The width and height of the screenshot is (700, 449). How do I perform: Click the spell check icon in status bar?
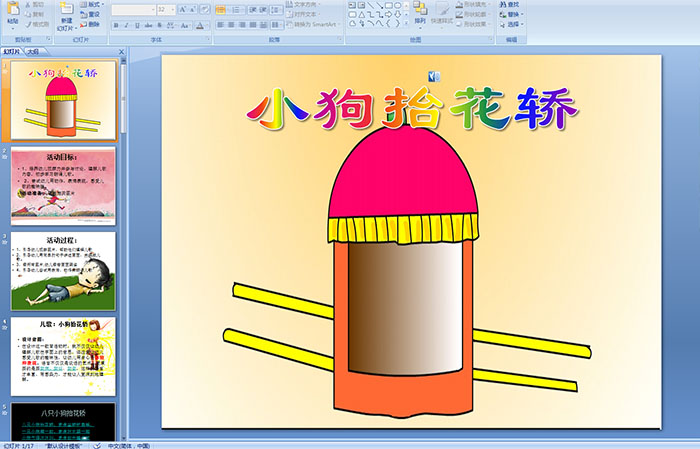point(97,445)
